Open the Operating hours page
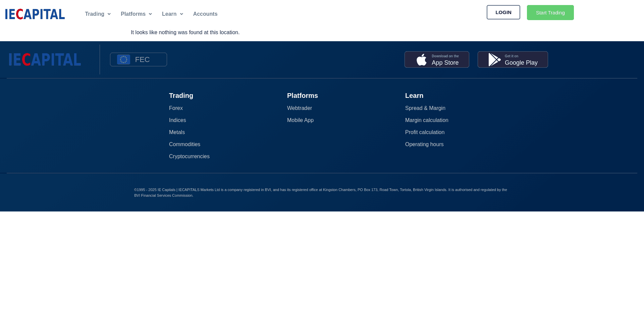Viewport: 644px width, 310px height. pos(424,144)
